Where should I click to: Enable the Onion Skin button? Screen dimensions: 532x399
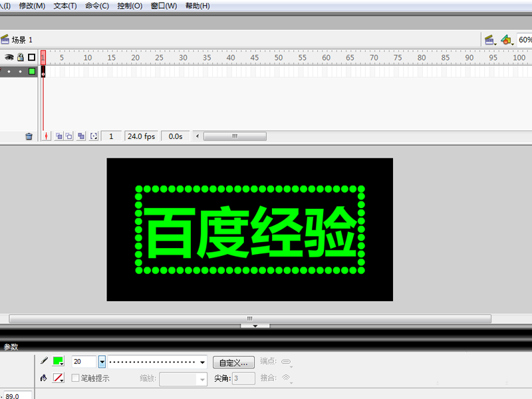click(x=59, y=136)
